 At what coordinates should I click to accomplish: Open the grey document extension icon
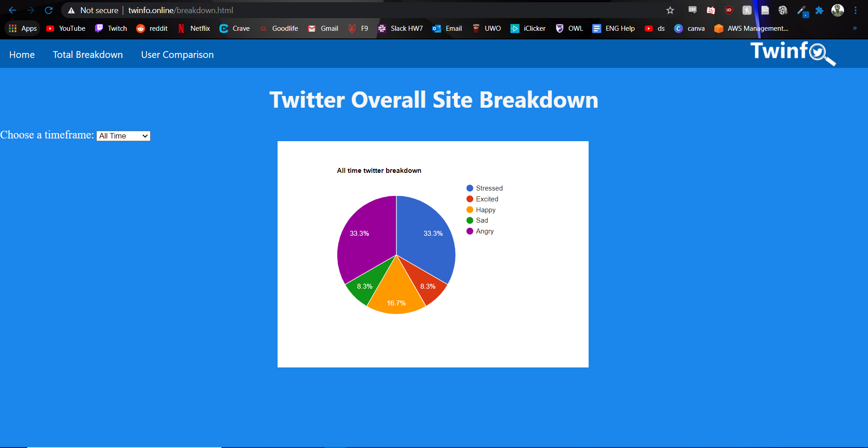coord(765,10)
